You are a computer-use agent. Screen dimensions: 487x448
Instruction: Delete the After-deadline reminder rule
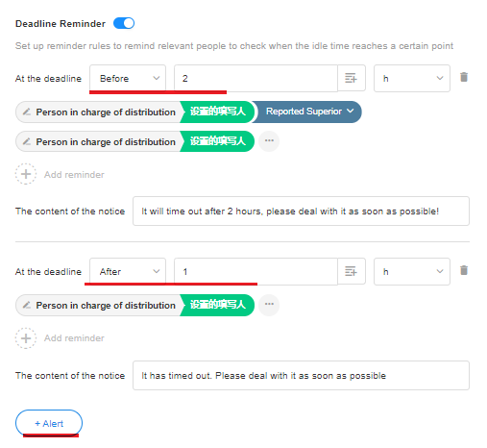(x=464, y=270)
